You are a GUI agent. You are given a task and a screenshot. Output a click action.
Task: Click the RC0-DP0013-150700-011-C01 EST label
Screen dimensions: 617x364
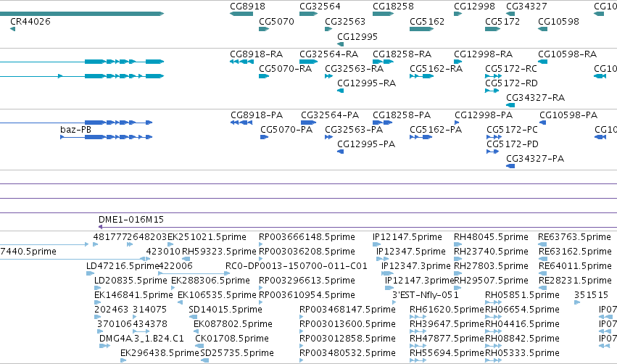pyautogui.click(x=297, y=266)
